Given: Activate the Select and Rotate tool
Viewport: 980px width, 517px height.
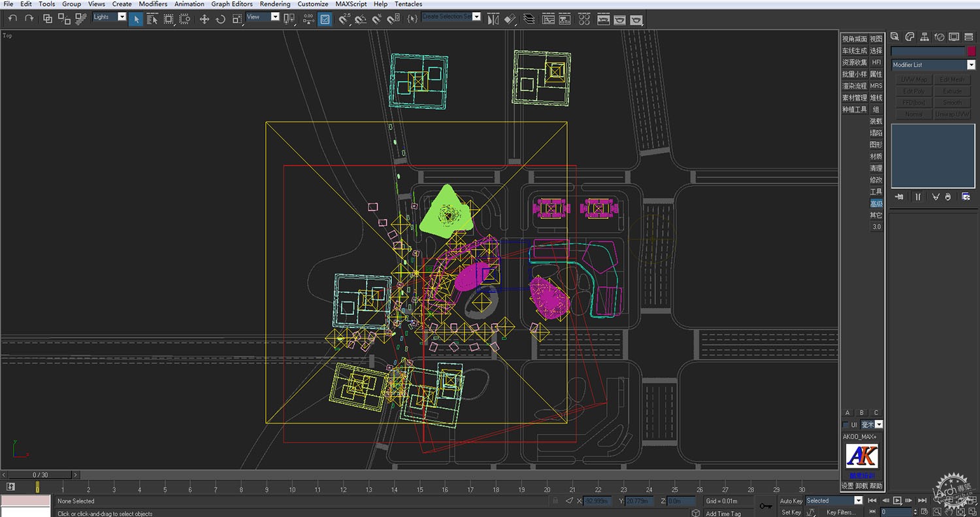Looking at the screenshot, I should coord(220,19).
